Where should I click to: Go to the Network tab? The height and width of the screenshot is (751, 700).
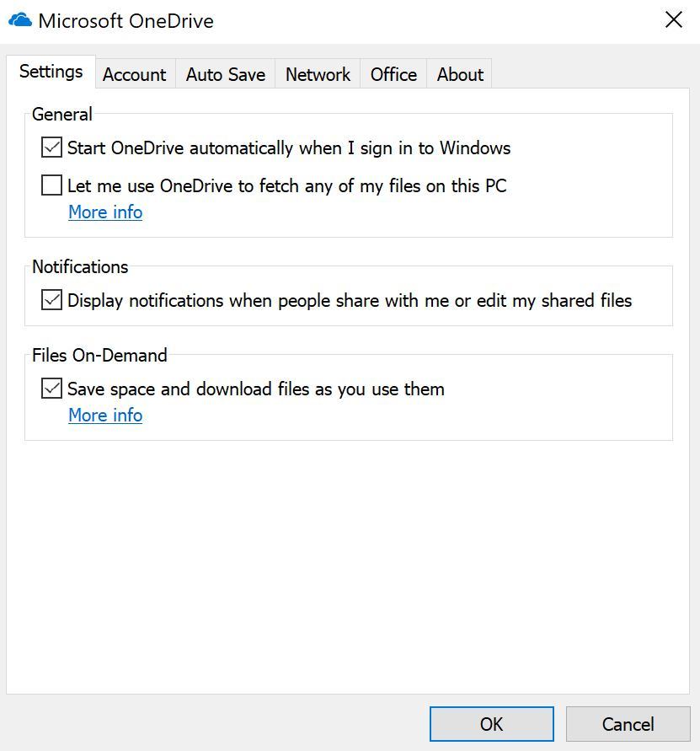(318, 74)
